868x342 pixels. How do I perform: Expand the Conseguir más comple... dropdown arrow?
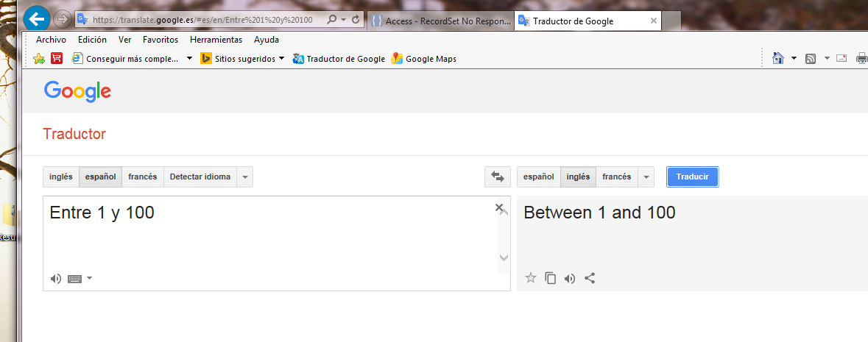[189, 59]
